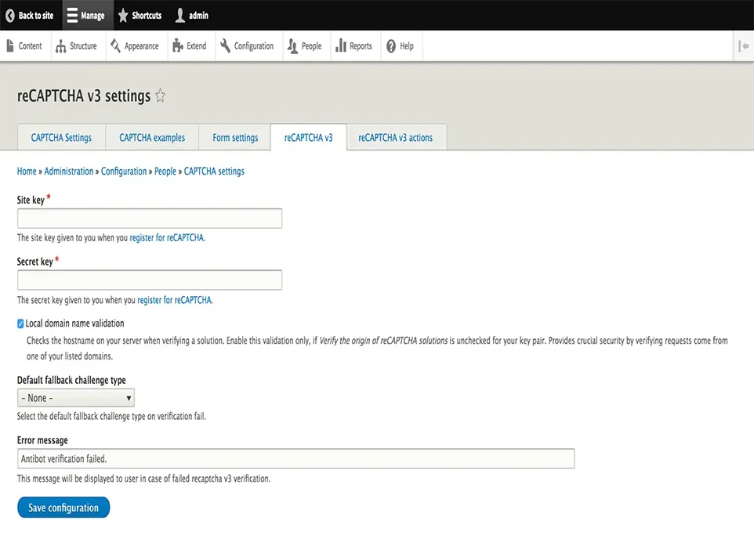Click the Reports bar chart icon
Image resolution: width=754 pixels, height=560 pixels.
(341, 45)
